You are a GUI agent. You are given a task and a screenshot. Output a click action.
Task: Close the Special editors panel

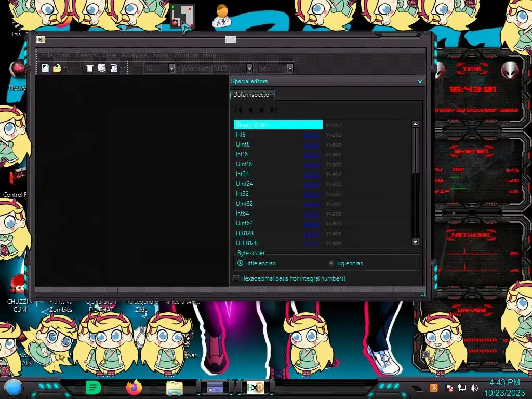pyautogui.click(x=420, y=82)
